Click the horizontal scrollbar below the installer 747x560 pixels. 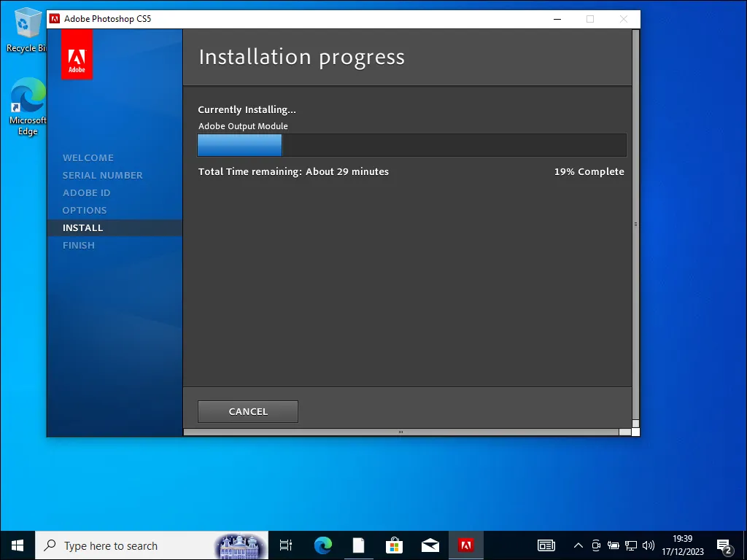click(x=400, y=432)
